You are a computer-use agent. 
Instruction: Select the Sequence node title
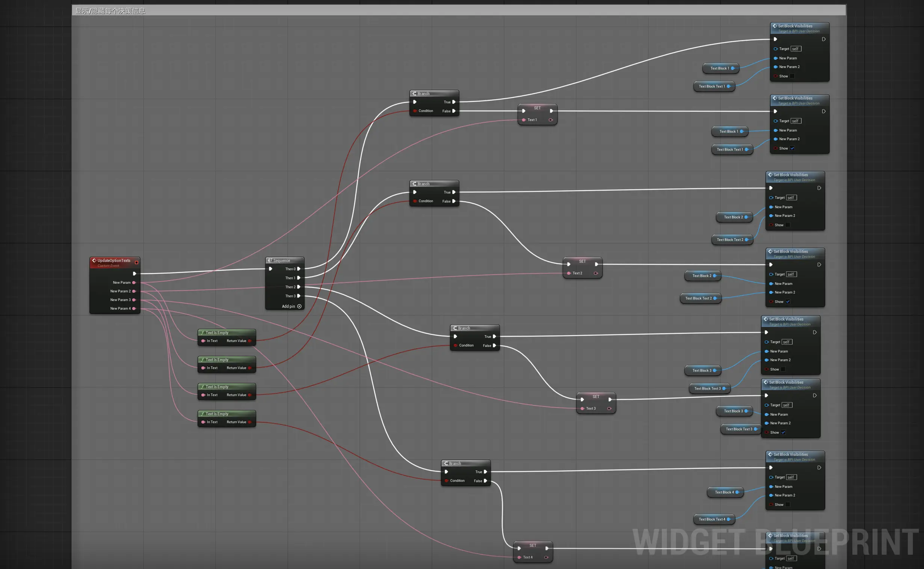[x=282, y=260]
